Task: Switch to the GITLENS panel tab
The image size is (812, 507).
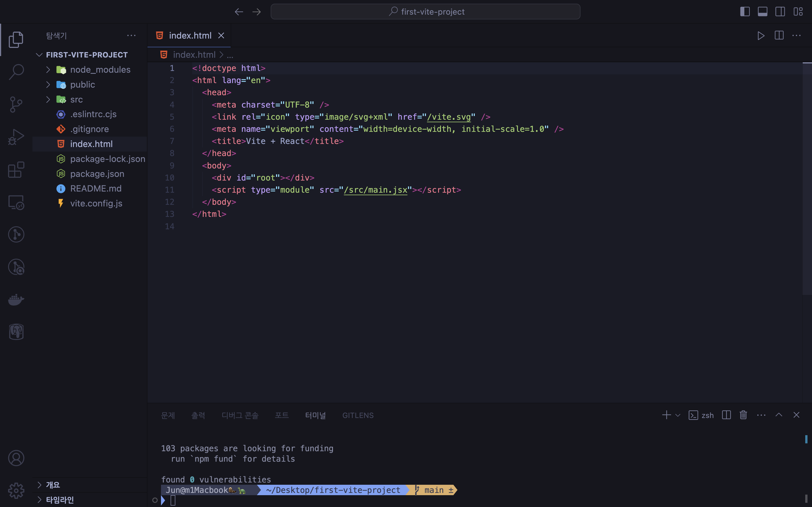Action: pyautogui.click(x=358, y=415)
